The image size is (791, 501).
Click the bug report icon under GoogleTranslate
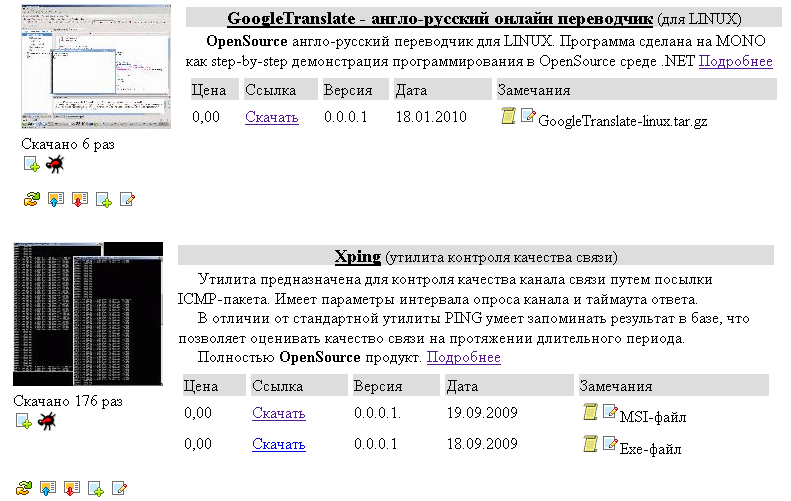point(54,164)
